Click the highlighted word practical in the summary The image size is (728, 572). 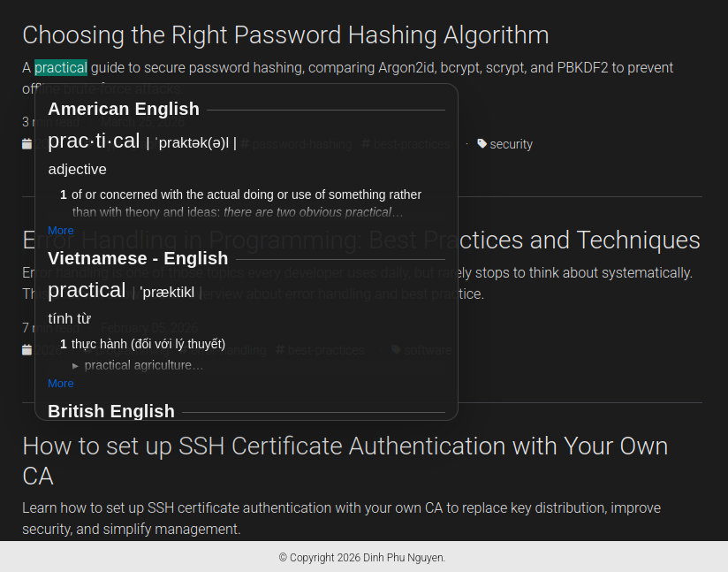pos(61,68)
